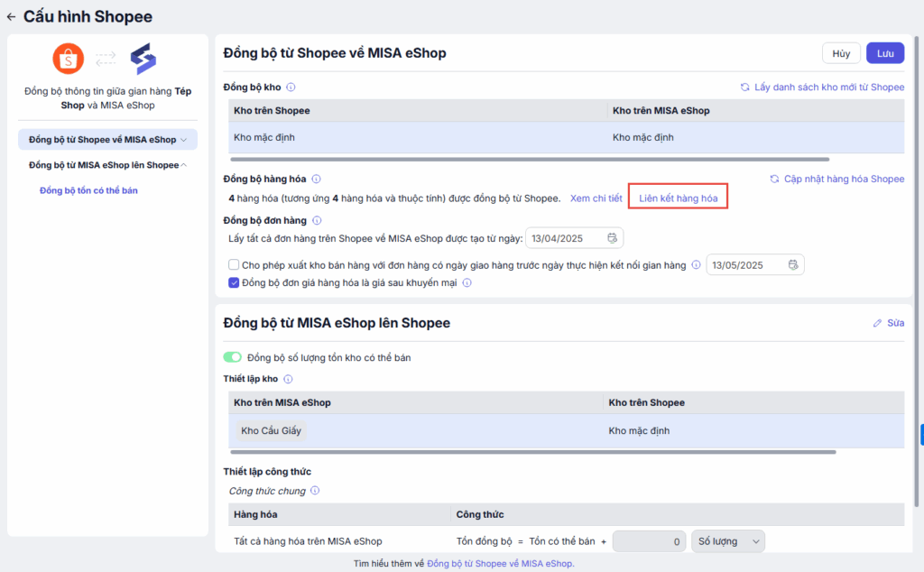Click the info icon next to Đồng bộ kho

[x=291, y=88]
